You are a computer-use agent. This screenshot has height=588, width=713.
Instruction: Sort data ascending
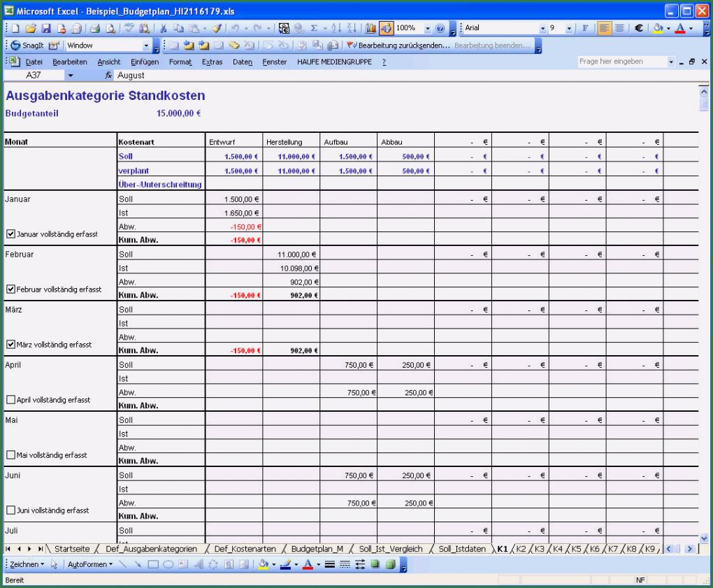(337, 29)
